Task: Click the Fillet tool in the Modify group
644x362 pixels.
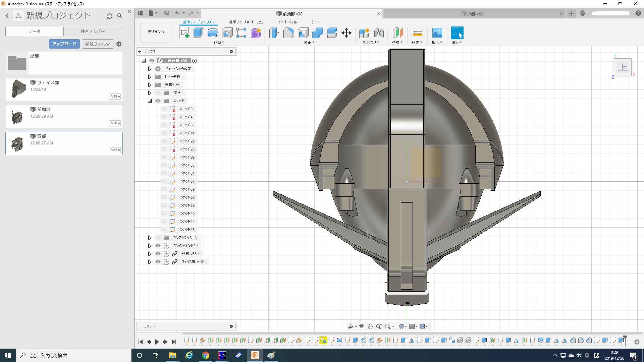Action: 288,33
